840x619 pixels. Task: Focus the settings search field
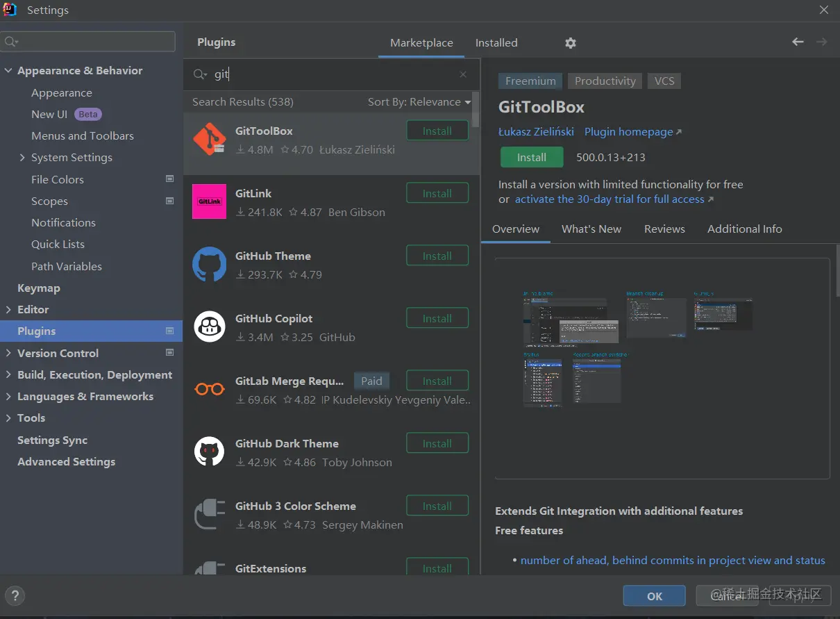tap(88, 42)
